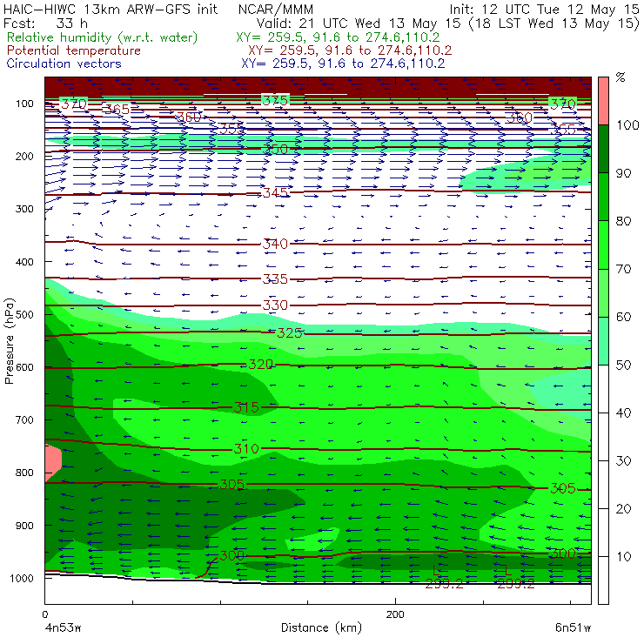Click the 70–80% bright green colorbar segment
This screenshot has width=644, height=644.
click(x=603, y=245)
